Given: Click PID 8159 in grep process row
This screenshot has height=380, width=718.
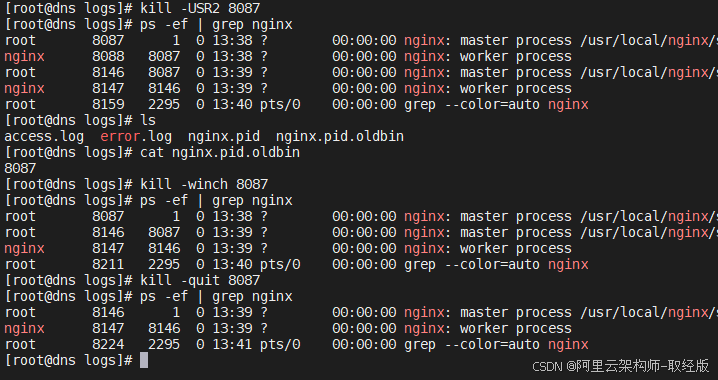Looking at the screenshot, I should point(108,104).
